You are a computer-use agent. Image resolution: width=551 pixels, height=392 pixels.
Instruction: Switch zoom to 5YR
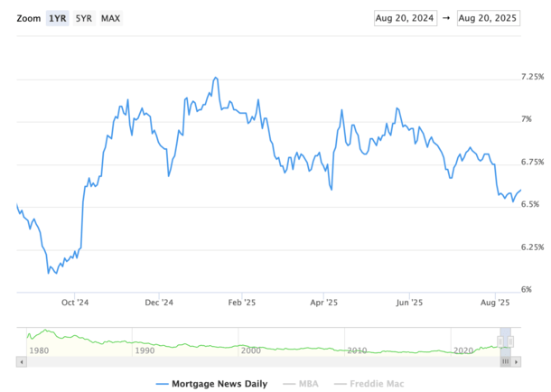point(84,18)
